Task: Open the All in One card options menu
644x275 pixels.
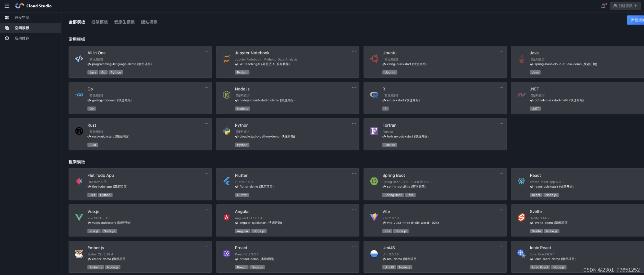Action: click(x=206, y=51)
